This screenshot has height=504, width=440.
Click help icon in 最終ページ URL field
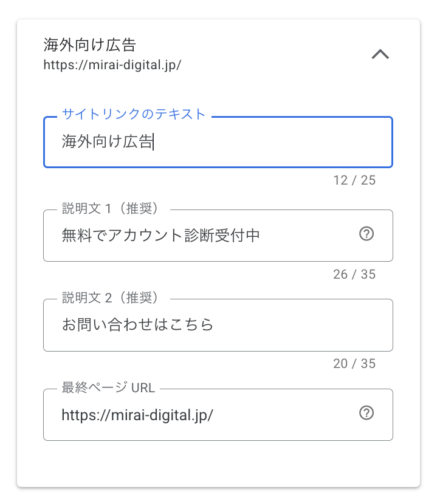[366, 414]
